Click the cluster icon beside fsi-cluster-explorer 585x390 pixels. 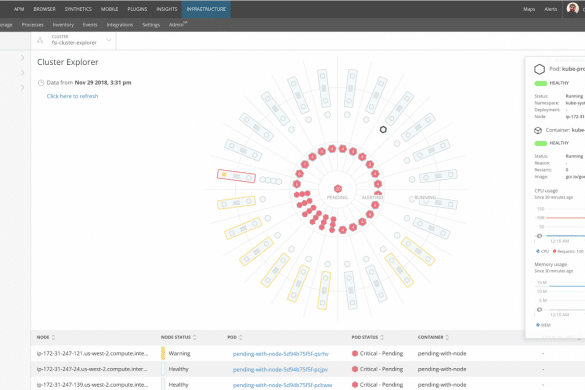coord(40,40)
